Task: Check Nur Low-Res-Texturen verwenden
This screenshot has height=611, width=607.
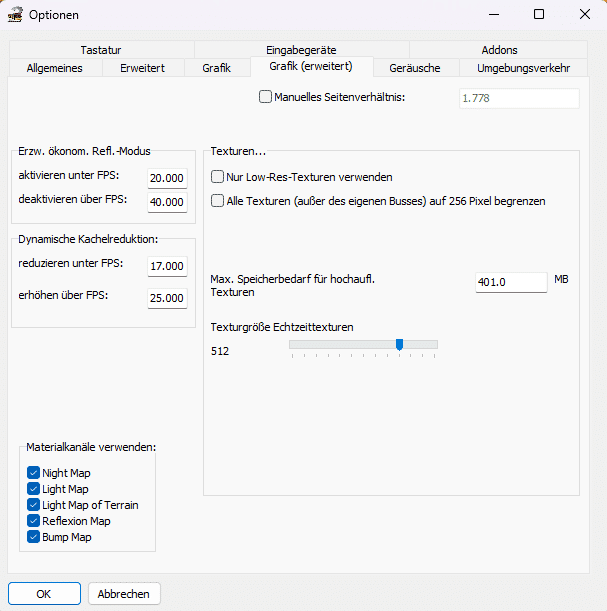Action: tap(218, 177)
